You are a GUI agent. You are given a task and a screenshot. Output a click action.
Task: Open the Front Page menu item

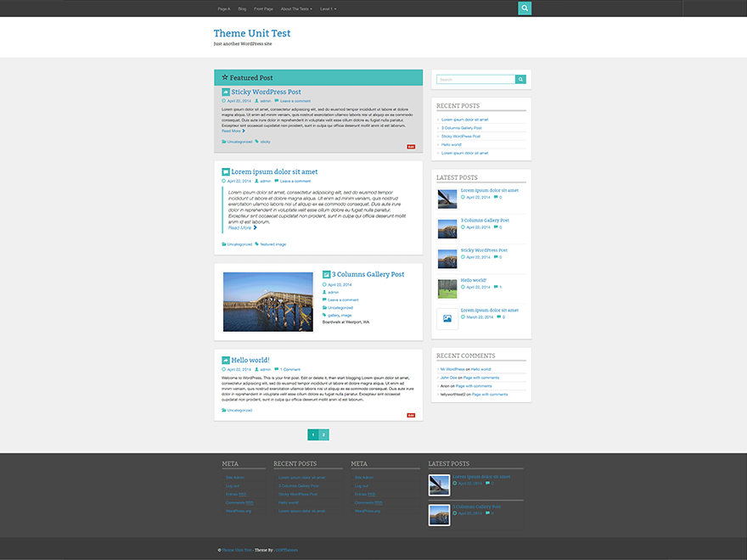pyautogui.click(x=263, y=8)
